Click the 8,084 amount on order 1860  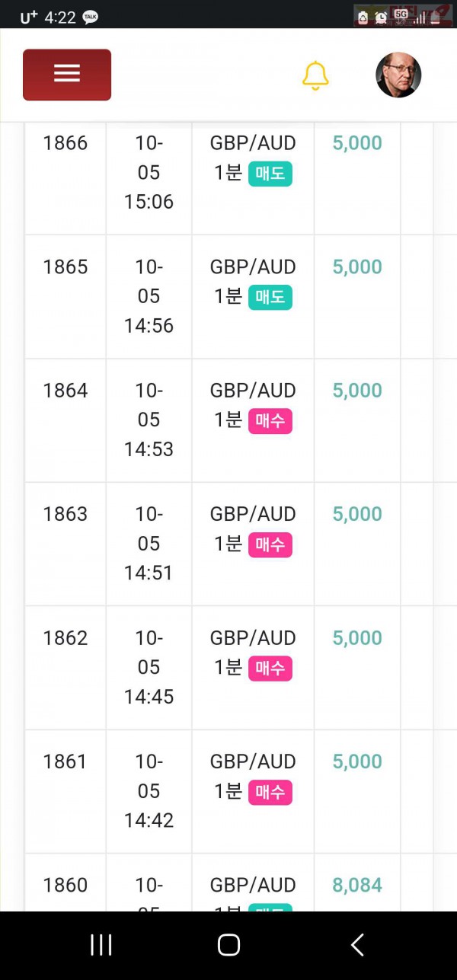(357, 885)
